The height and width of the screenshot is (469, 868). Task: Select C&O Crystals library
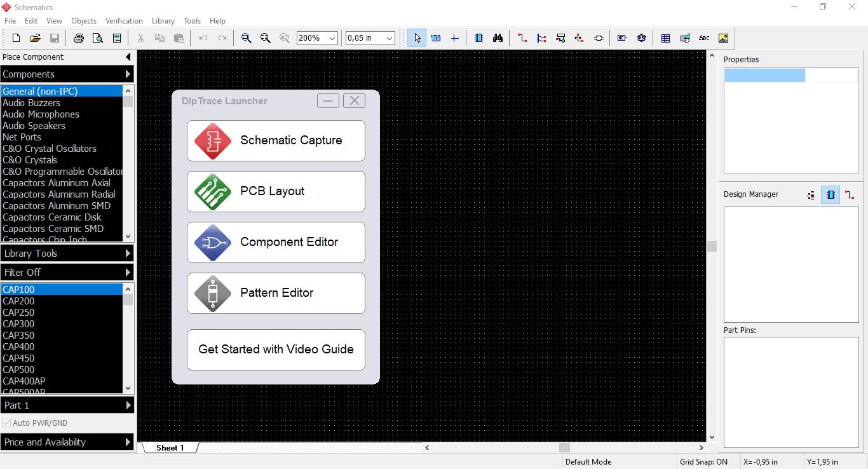(x=62, y=160)
